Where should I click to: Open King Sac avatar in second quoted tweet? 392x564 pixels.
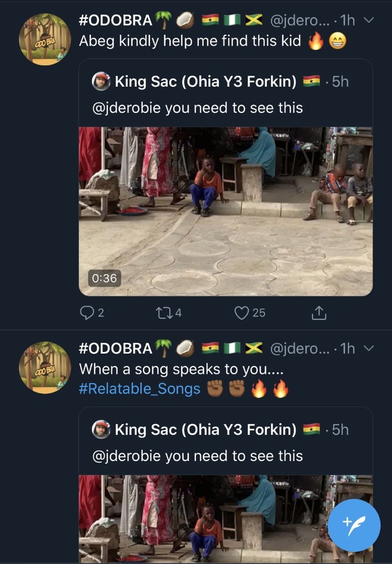point(101,429)
